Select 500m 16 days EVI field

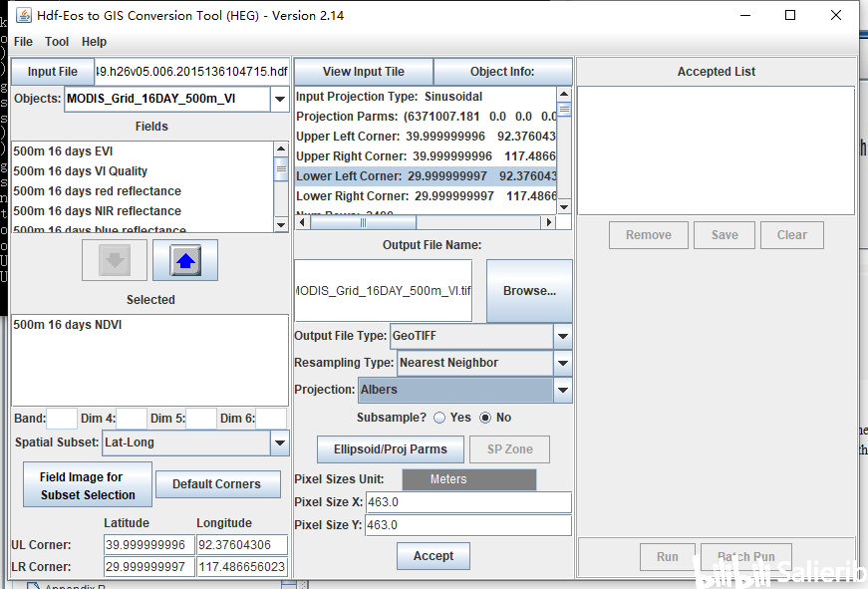(x=143, y=151)
